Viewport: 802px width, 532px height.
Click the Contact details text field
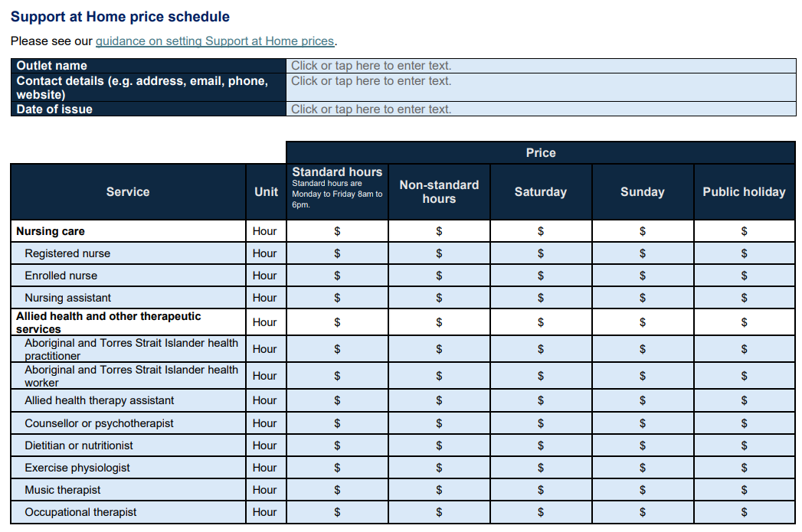(x=540, y=87)
